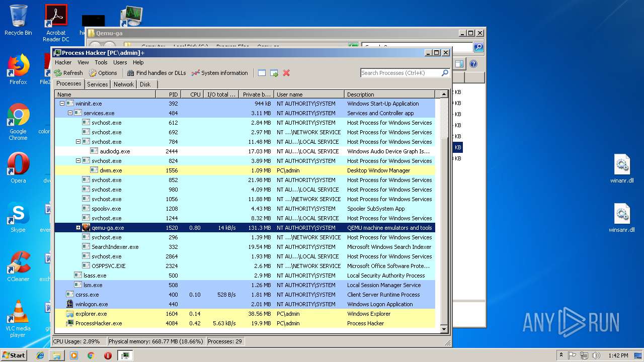Select the lsm.exe process row
The height and width of the screenshot is (362, 644).
click(245, 285)
